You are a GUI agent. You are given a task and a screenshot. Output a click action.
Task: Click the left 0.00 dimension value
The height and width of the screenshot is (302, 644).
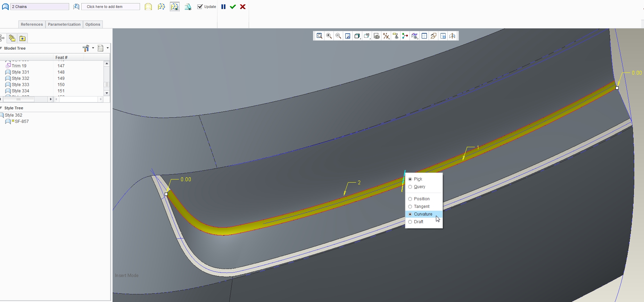[x=186, y=179]
